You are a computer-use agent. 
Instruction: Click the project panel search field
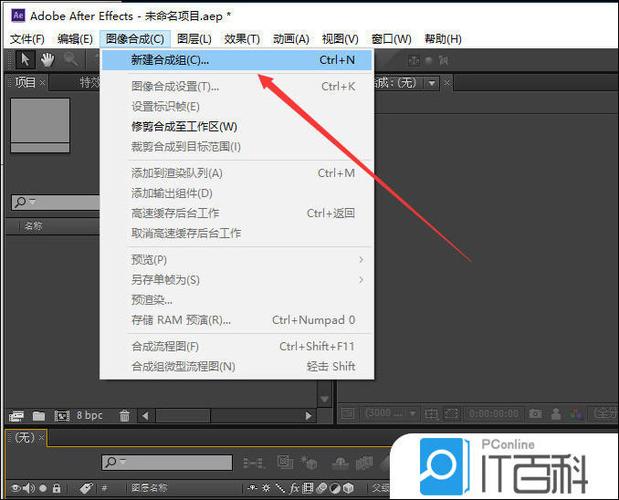(56, 202)
